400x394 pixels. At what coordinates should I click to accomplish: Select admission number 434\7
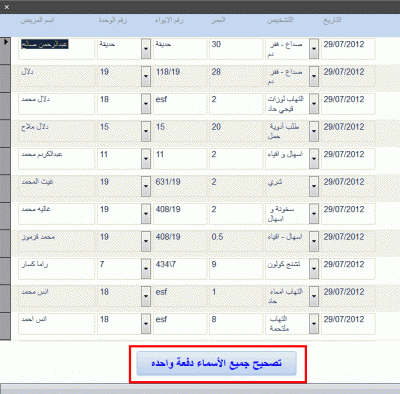click(166, 264)
